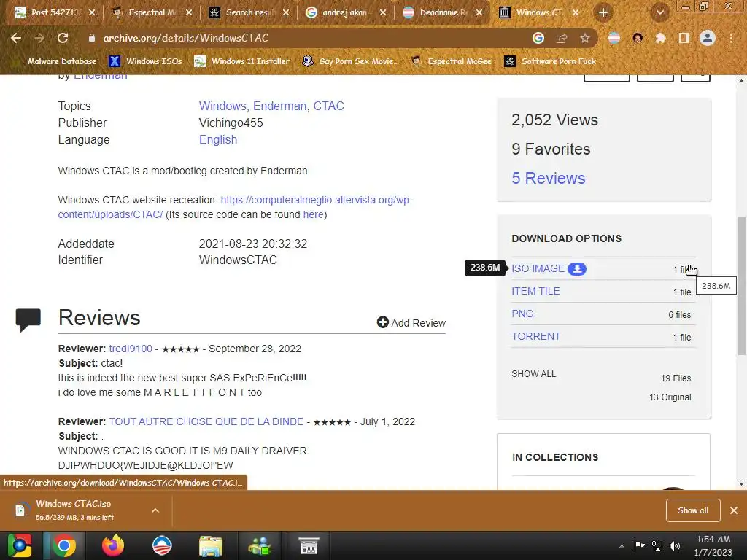This screenshot has height=560, width=747.
Task: Open Chrome three-dot menu
Action: click(731, 38)
